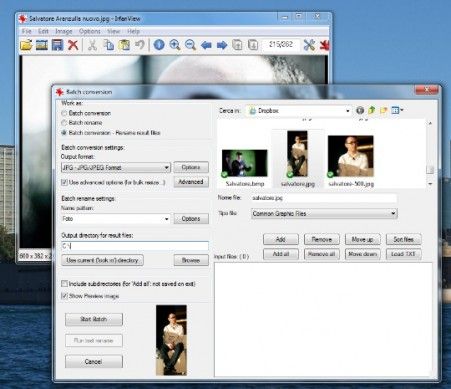Screen dimensions: 451x389
Task: Toggle Use advanced options for bulk resize
Action: point(64,182)
